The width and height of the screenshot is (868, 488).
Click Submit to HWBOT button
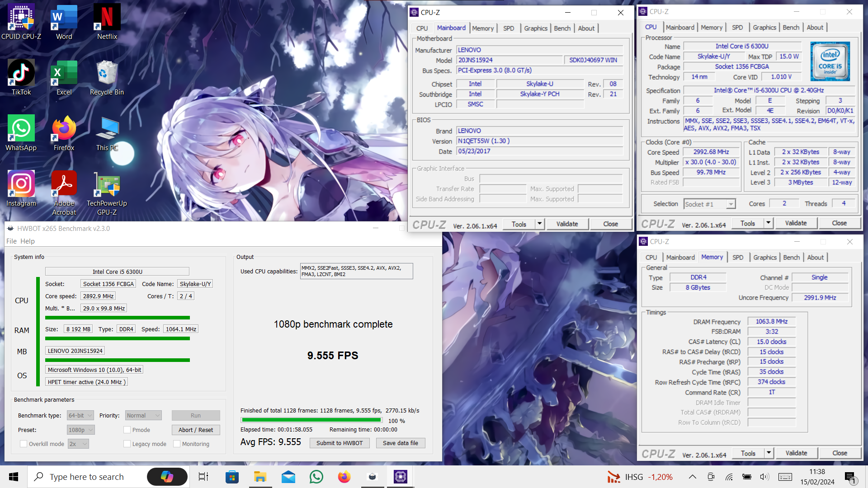tap(340, 443)
